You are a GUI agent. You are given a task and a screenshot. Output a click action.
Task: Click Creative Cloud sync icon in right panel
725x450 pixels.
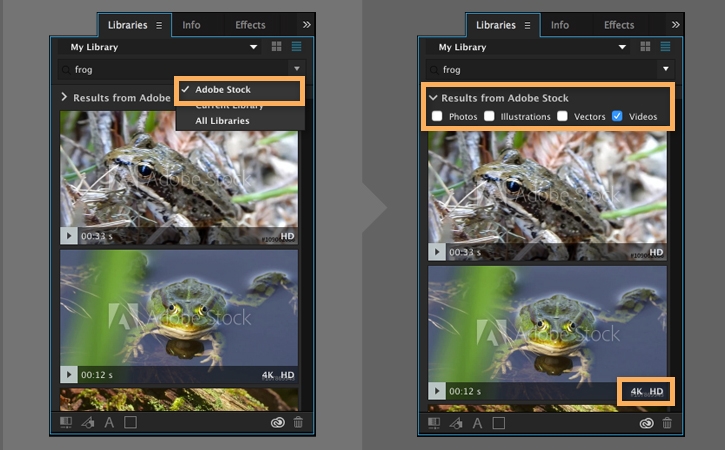(646, 423)
